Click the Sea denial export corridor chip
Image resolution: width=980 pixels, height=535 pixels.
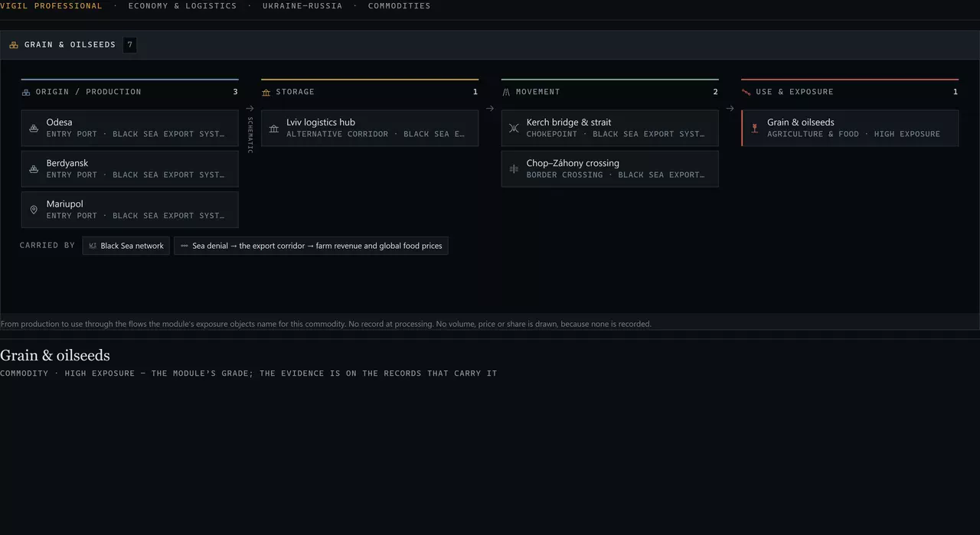click(311, 246)
